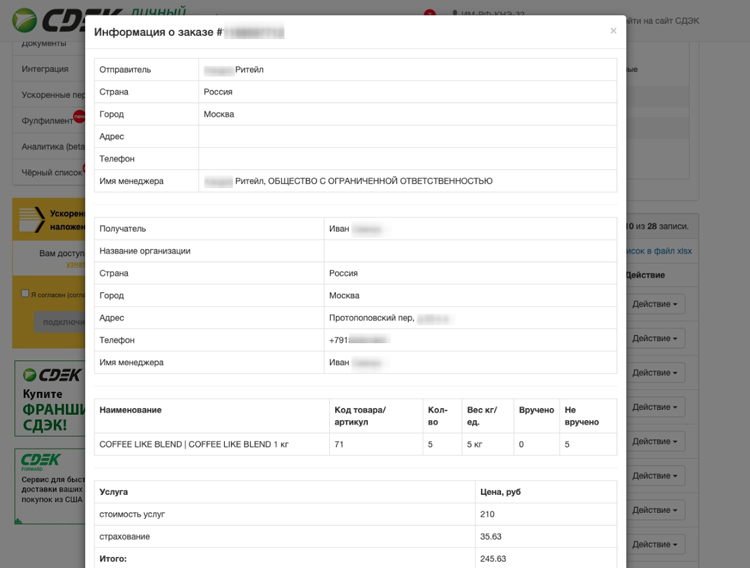The image size is (750, 568).
Task: Select the 'COFFEE LIKE BLEND' product name cell
Action: pyautogui.click(x=212, y=445)
